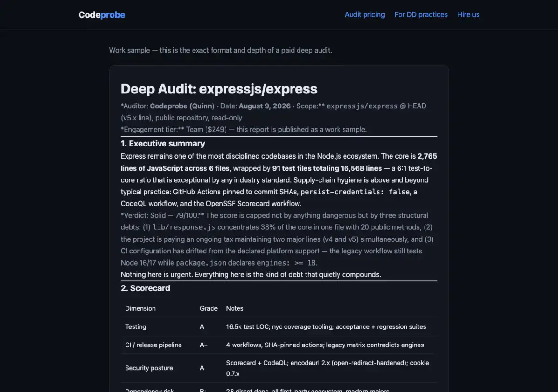Select the Deep Audit: expressjs/express heading
This screenshot has height=392, width=558.
tap(219, 89)
